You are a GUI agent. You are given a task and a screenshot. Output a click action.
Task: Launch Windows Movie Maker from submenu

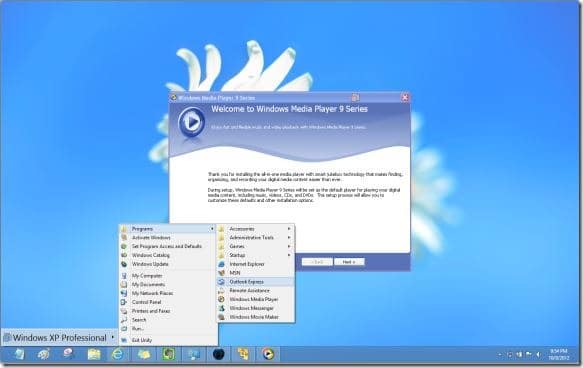click(256, 317)
